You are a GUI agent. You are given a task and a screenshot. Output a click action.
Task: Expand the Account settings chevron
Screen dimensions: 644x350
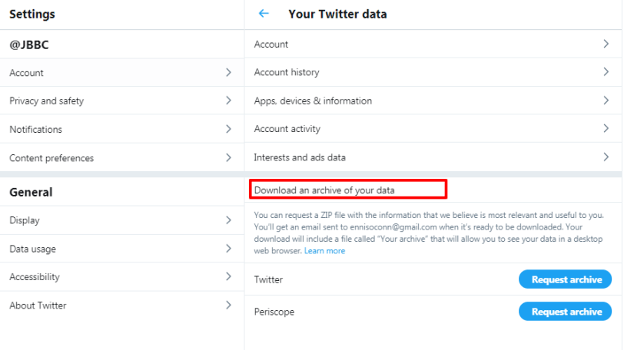tap(228, 73)
